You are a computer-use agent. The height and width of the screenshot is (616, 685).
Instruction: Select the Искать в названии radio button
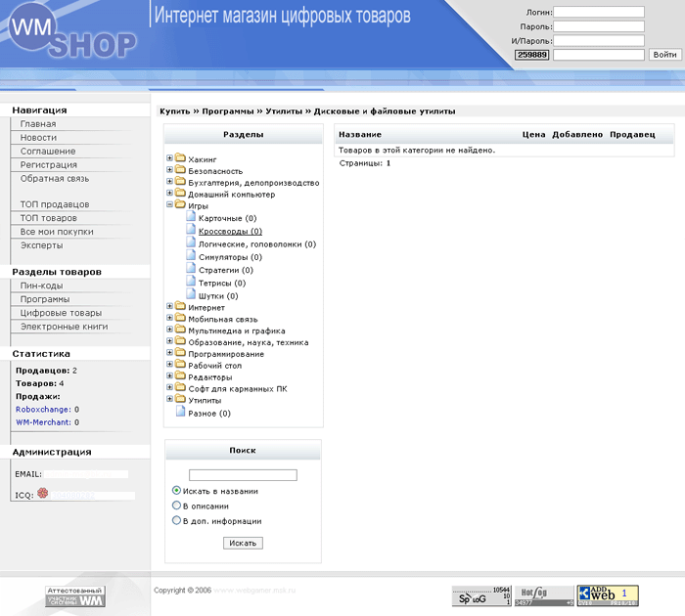[176, 491]
